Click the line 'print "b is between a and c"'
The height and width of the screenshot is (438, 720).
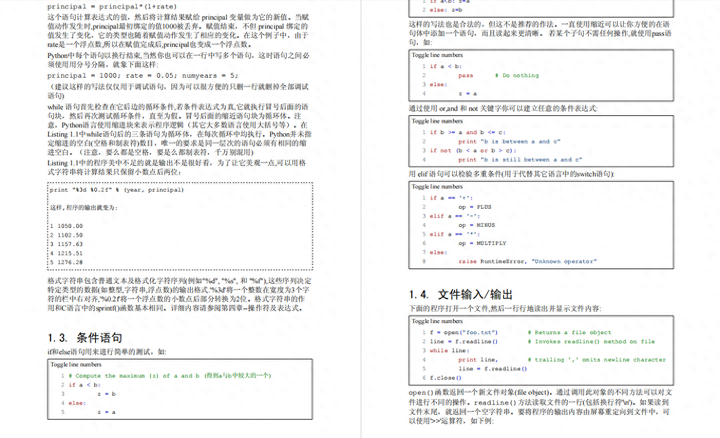tap(509, 141)
